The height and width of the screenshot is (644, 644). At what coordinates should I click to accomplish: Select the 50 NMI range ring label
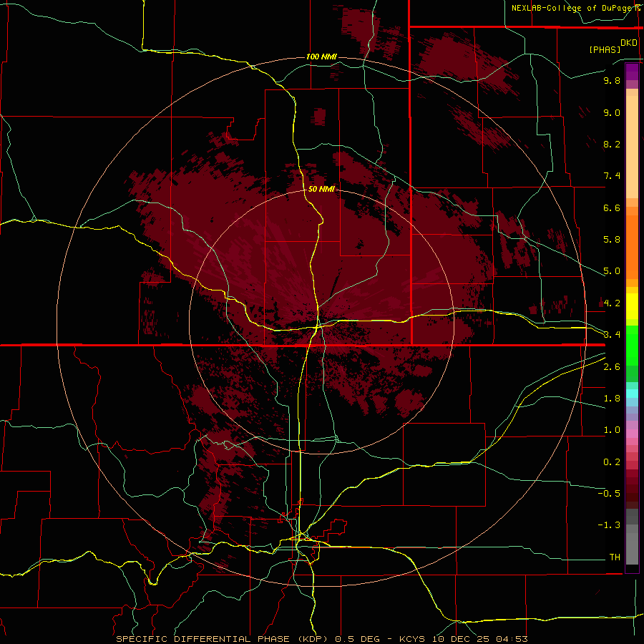coord(321,190)
